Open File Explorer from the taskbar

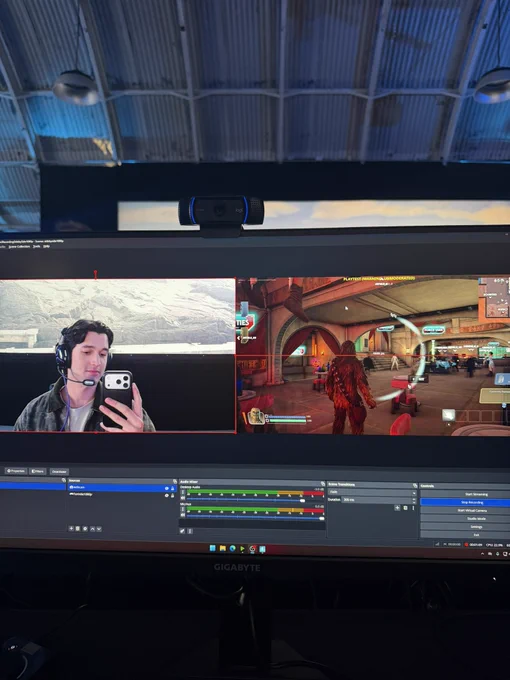pos(222,548)
